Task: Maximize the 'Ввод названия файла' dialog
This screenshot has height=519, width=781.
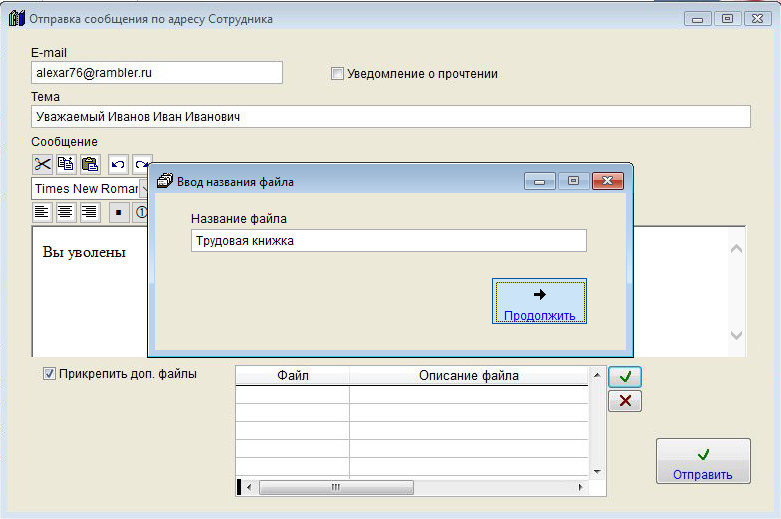Action: coord(573,181)
